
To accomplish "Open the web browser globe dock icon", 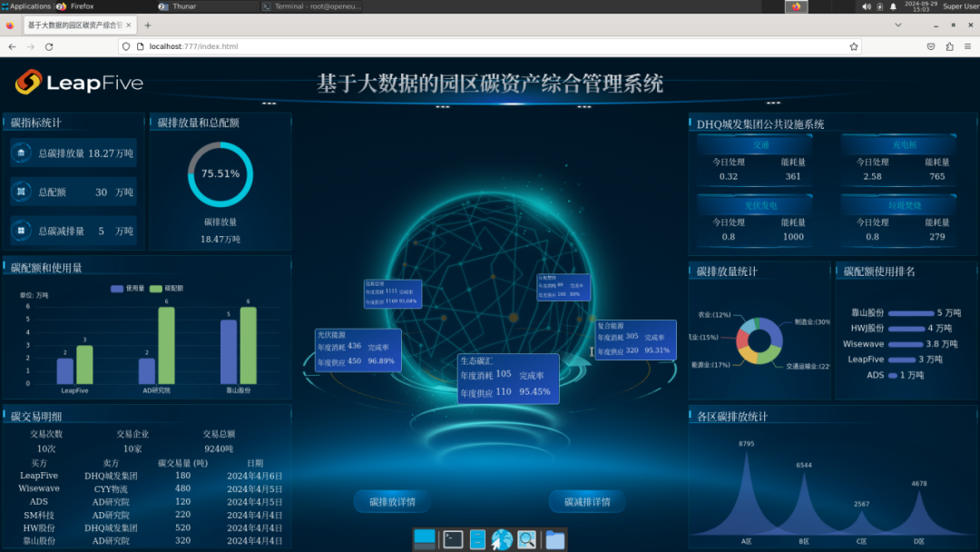I will pos(501,539).
